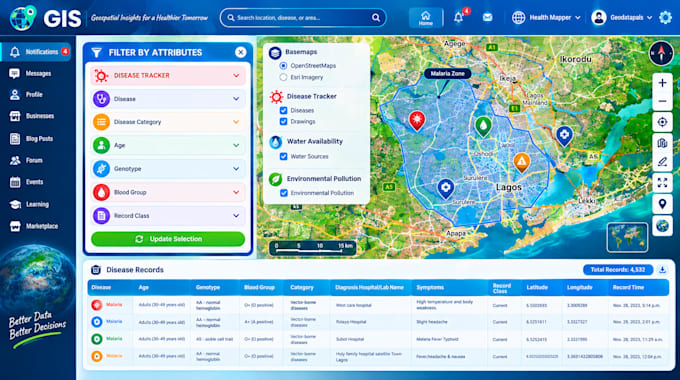Toggle Environmental Pollution layer checkbox

pos(284,193)
